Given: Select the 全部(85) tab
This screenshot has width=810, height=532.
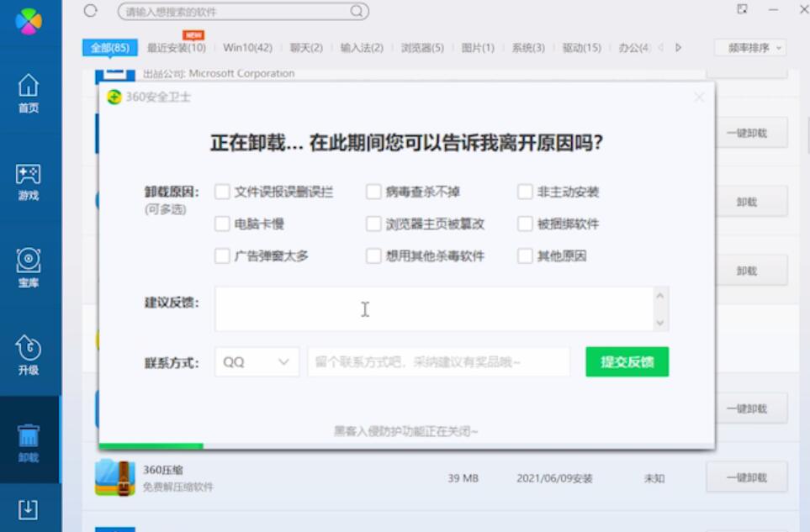Looking at the screenshot, I should 110,48.
